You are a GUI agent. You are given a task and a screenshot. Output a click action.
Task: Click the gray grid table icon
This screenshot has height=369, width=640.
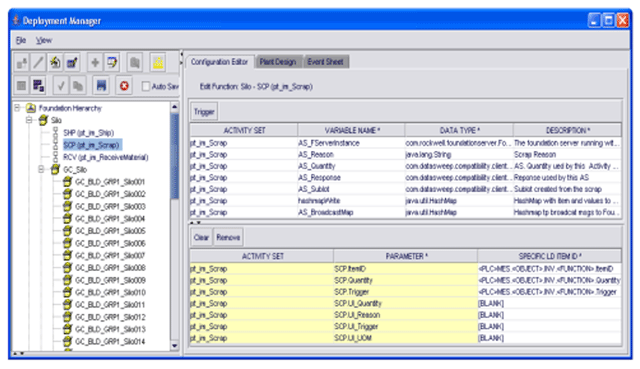click(22, 86)
